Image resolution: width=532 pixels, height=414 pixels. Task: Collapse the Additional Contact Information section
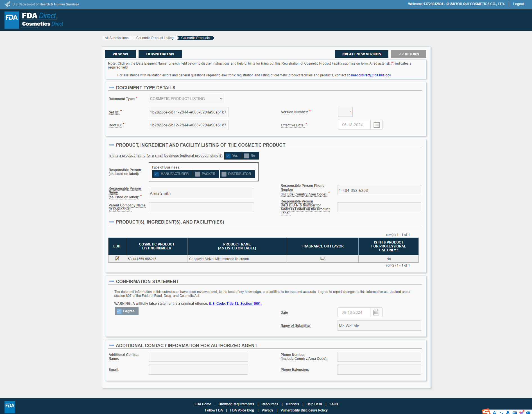112,345
